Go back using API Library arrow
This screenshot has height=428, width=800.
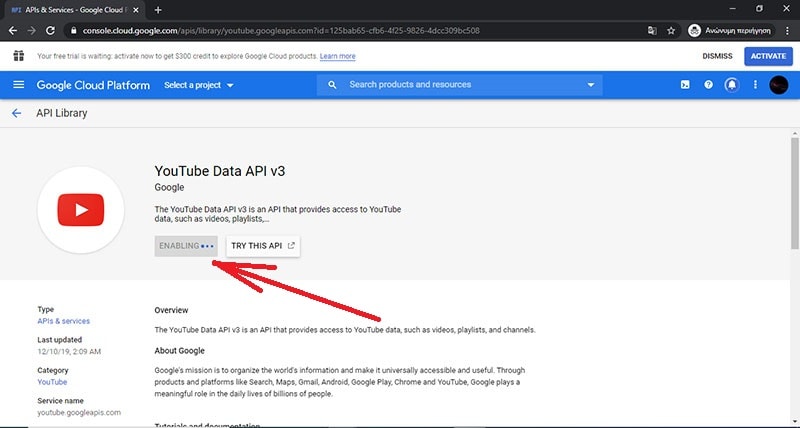point(16,114)
